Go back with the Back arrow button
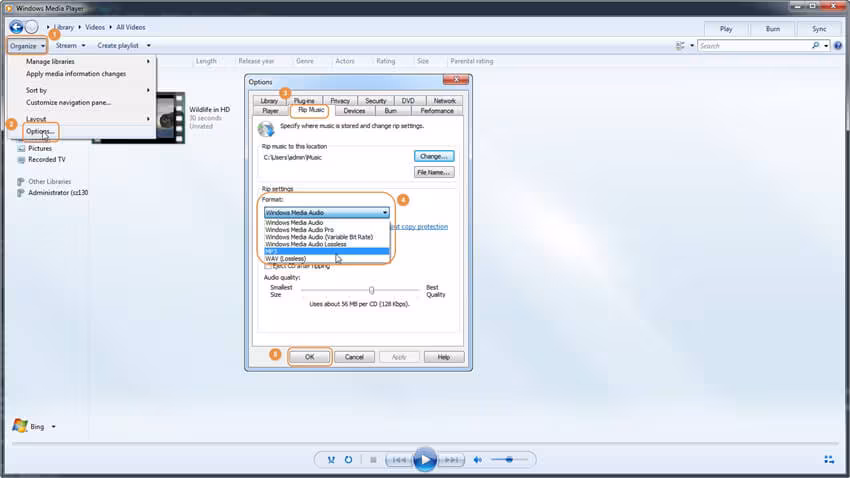This screenshot has height=478, width=850. [16, 27]
